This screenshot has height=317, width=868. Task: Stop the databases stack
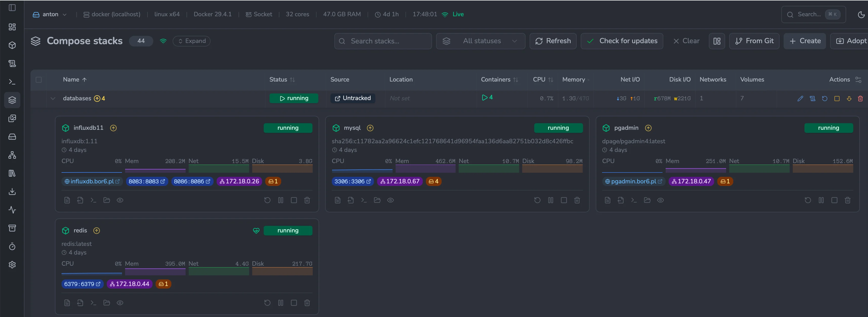click(837, 99)
